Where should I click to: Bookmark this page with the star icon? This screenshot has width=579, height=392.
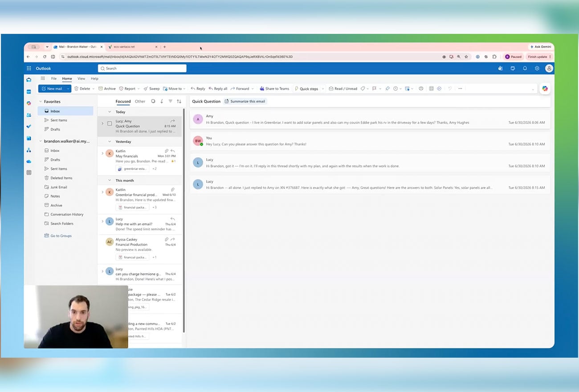tap(466, 57)
